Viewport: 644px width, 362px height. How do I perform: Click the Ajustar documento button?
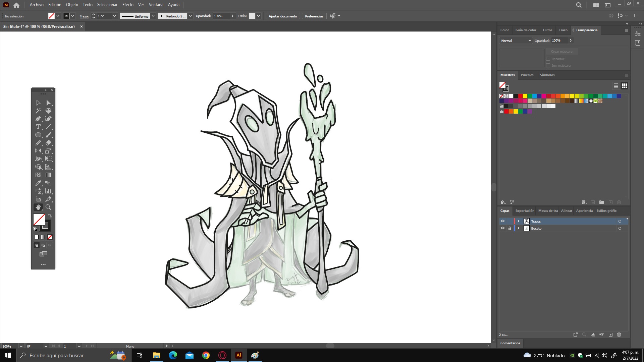(283, 16)
